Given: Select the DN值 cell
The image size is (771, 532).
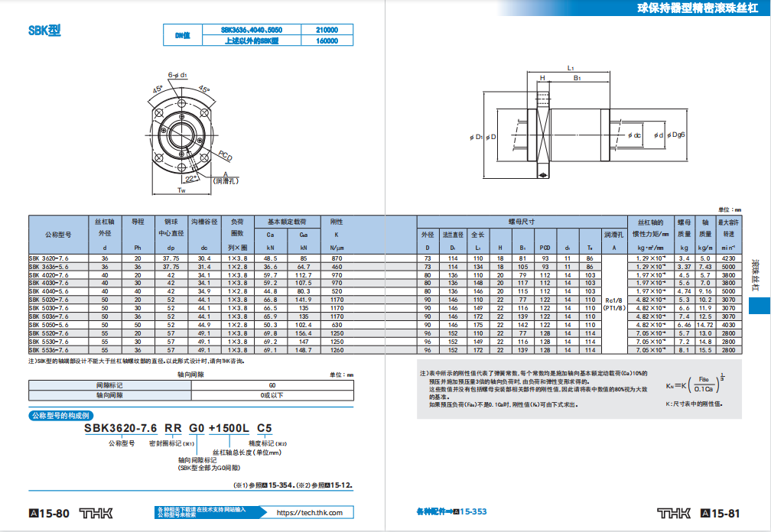Looking at the screenshot, I should [x=183, y=35].
